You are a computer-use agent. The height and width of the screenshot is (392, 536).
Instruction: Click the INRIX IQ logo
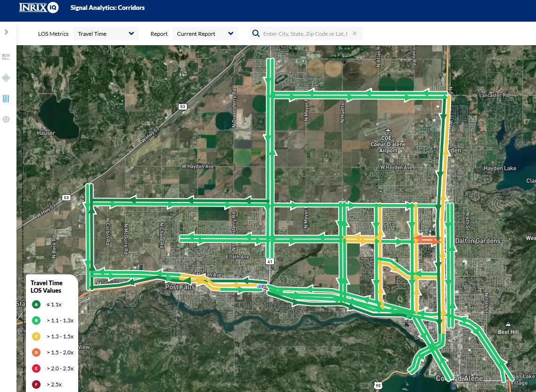[x=39, y=8]
